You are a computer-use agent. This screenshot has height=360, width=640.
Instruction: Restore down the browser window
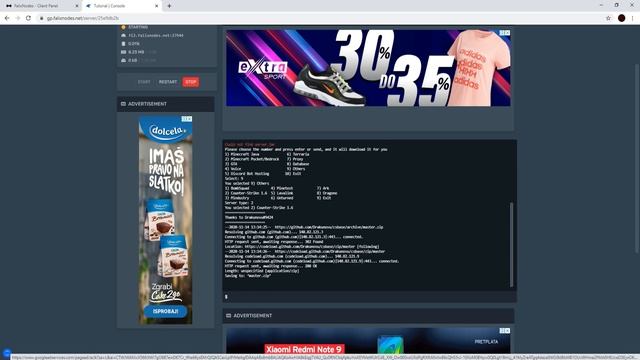pyautogui.click(x=616, y=5)
